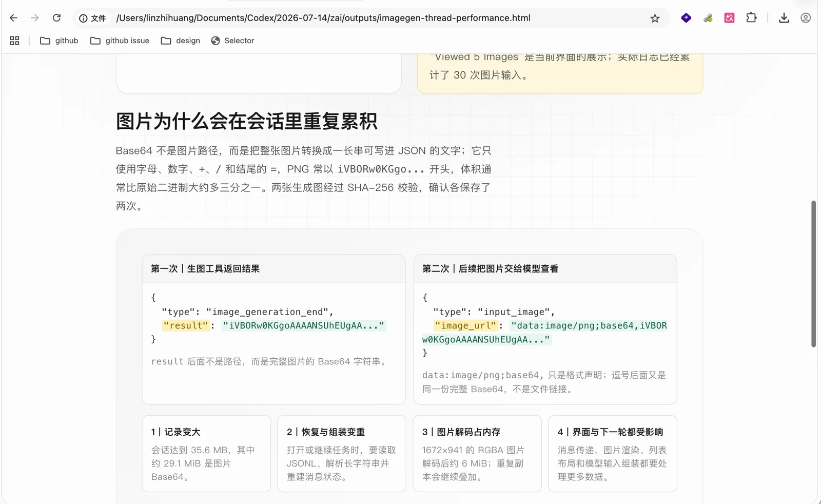Click the address bar file path

323,18
